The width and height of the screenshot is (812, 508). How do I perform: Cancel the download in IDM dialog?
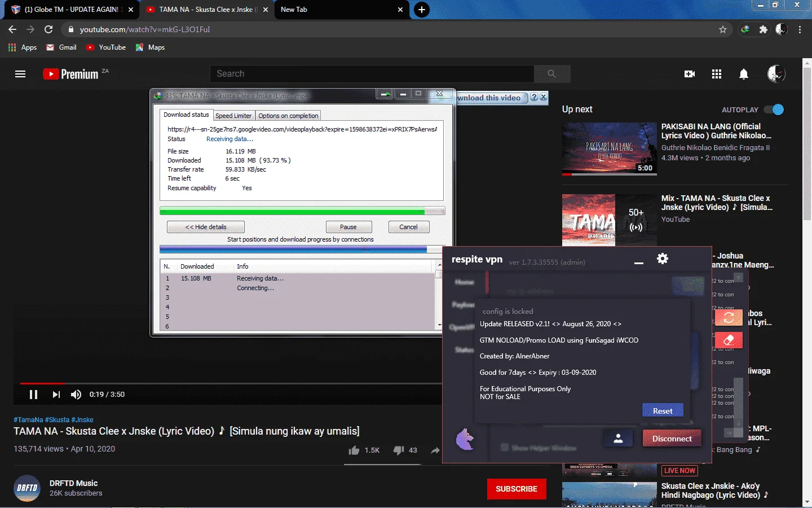pyautogui.click(x=409, y=227)
